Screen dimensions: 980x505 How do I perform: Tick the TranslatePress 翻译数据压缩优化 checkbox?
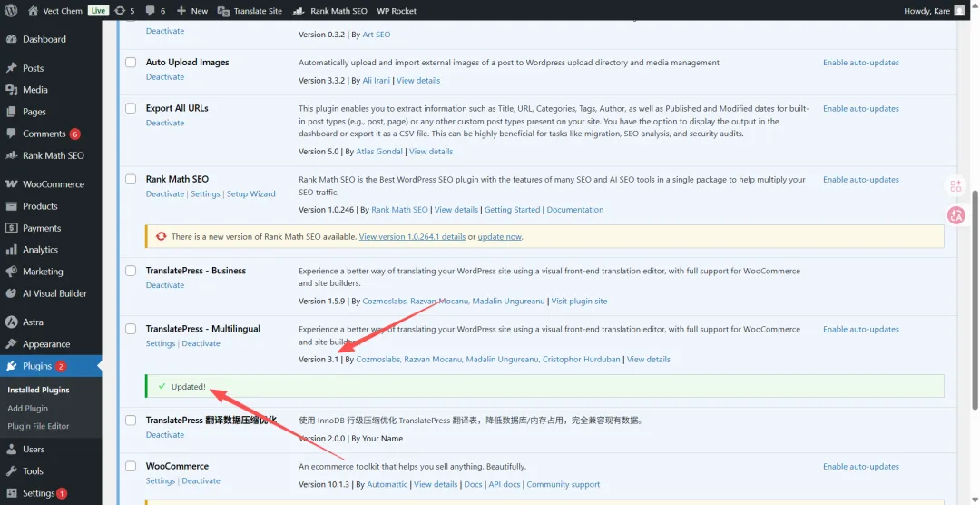131,420
